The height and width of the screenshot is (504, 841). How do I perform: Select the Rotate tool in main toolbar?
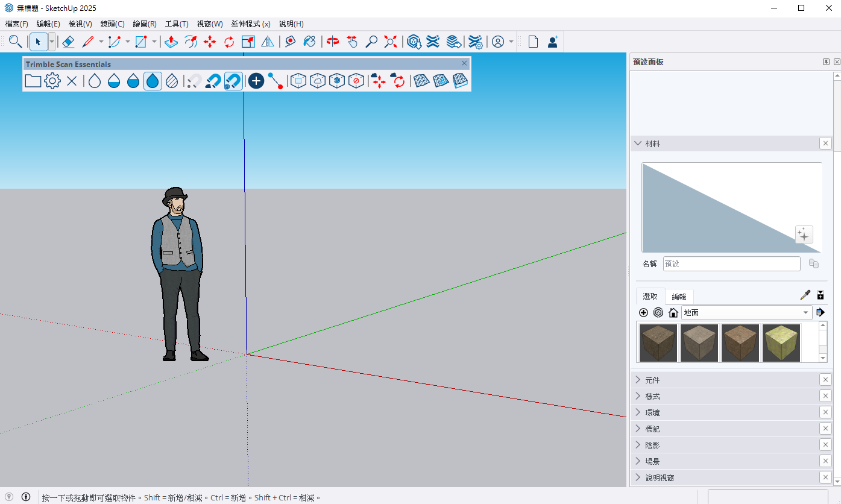click(x=229, y=42)
